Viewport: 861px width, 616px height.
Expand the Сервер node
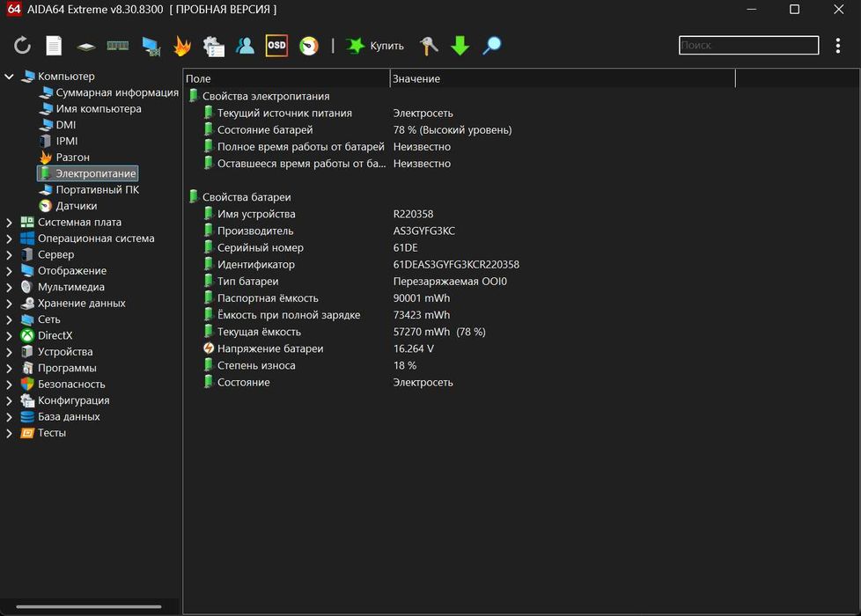coord(10,254)
